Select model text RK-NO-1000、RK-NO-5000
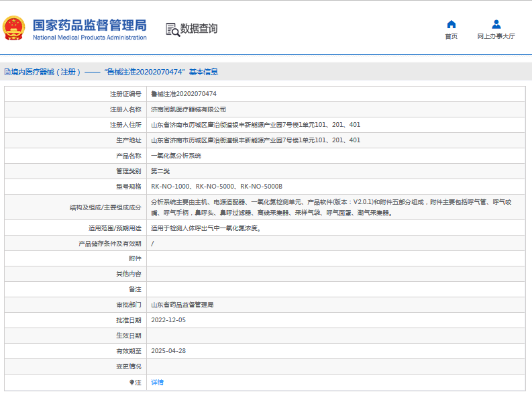Image resolution: width=532 pixels, height=396 pixels. 193,187
